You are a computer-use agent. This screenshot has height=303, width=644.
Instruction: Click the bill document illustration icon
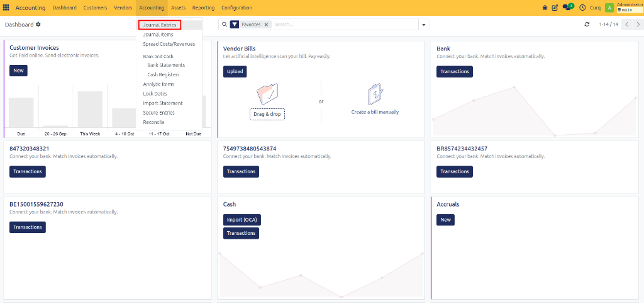[375, 94]
